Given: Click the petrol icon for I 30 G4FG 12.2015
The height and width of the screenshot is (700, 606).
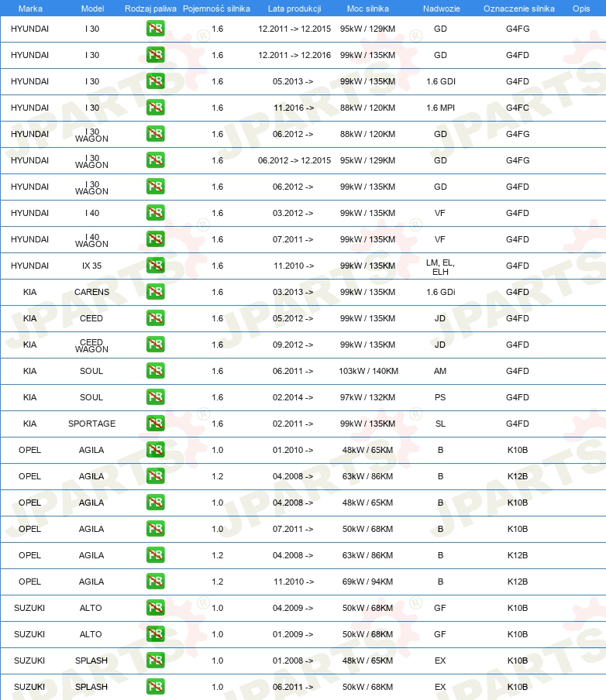Looking at the screenshot, I should pyautogui.click(x=155, y=29).
